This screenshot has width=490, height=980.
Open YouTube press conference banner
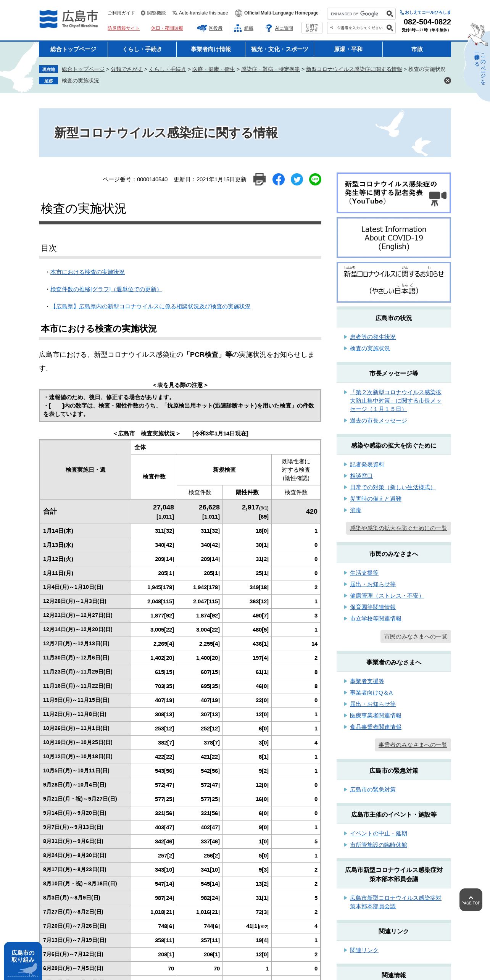click(x=394, y=193)
